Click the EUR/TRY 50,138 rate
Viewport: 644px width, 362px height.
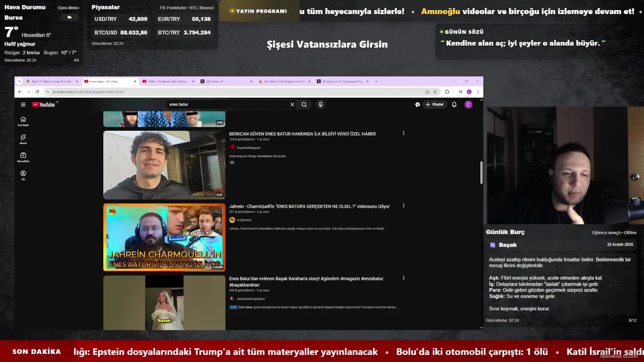184,19
